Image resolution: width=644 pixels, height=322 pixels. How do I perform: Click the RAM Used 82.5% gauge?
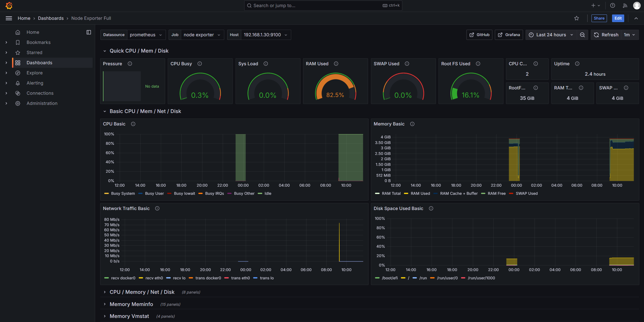click(x=335, y=87)
